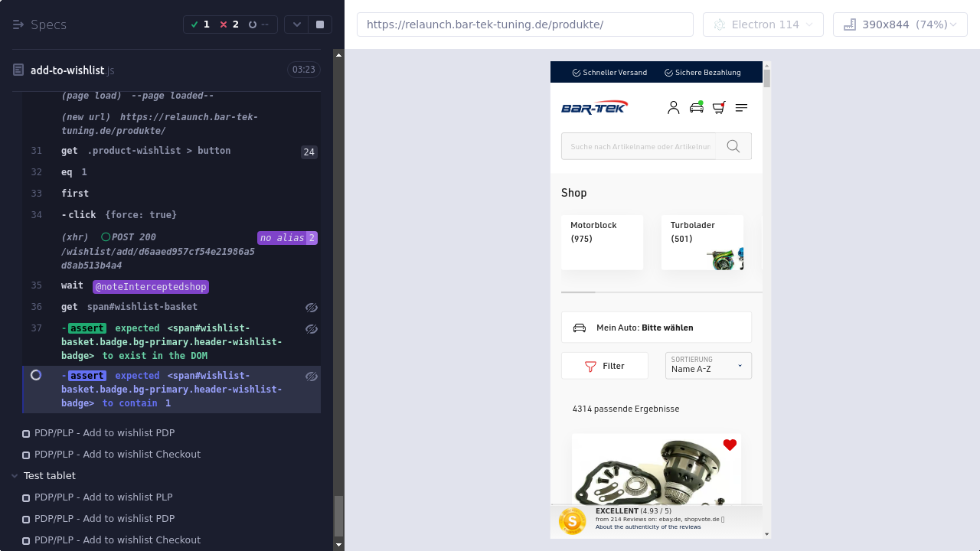The height and width of the screenshot is (551, 980).
Task: Toggle visibility eye on get span#wishlist-basket
Action: pyautogui.click(x=311, y=307)
